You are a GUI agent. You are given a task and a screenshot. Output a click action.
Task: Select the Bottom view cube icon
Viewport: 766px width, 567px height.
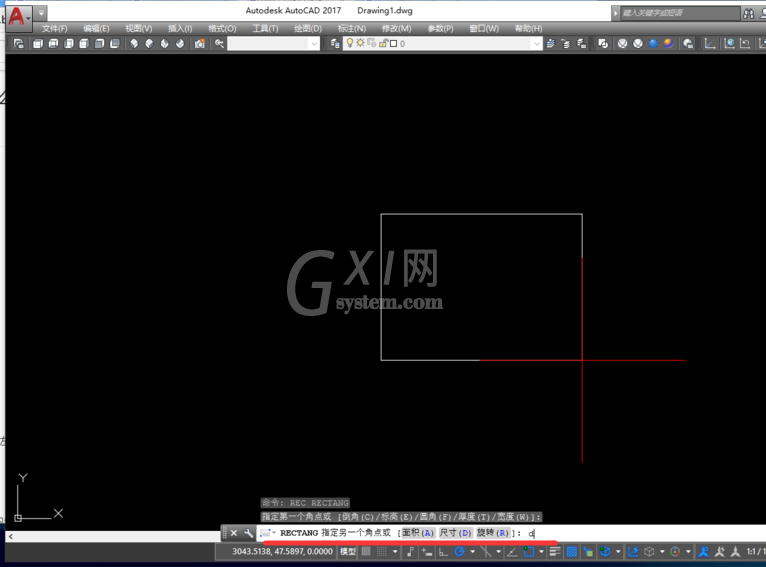click(x=53, y=44)
